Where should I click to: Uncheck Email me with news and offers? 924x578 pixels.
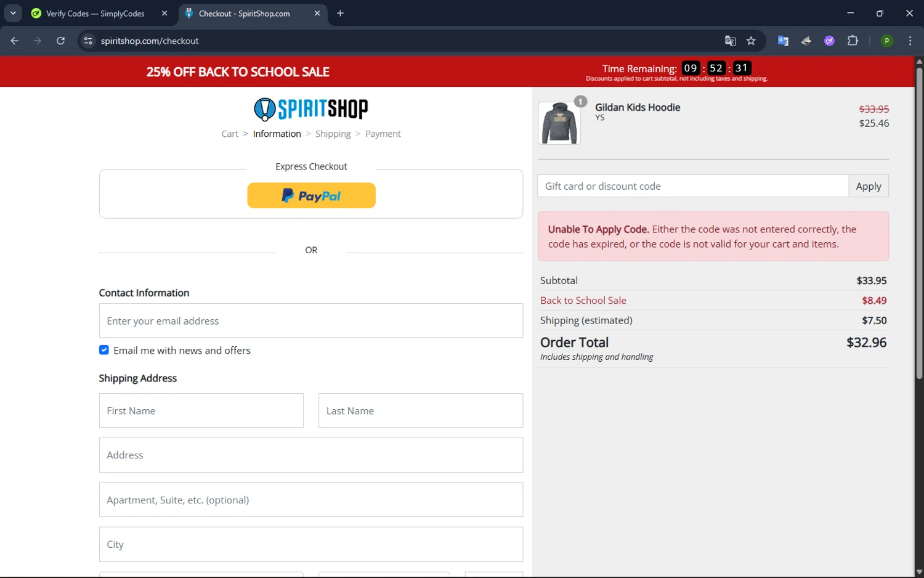click(104, 350)
